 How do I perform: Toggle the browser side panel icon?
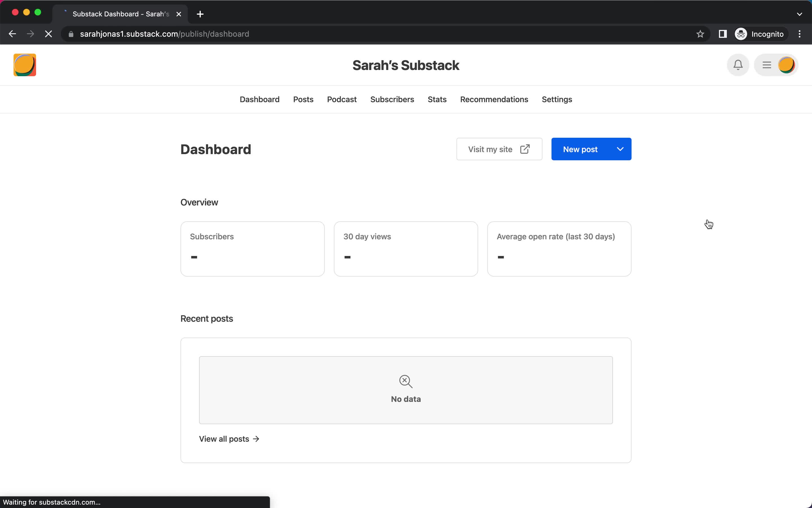pyautogui.click(x=722, y=34)
